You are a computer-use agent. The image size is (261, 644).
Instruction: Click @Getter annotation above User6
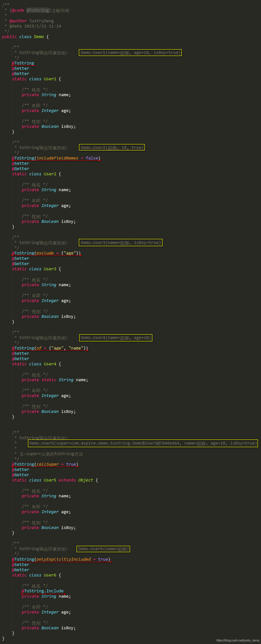click(x=21, y=570)
